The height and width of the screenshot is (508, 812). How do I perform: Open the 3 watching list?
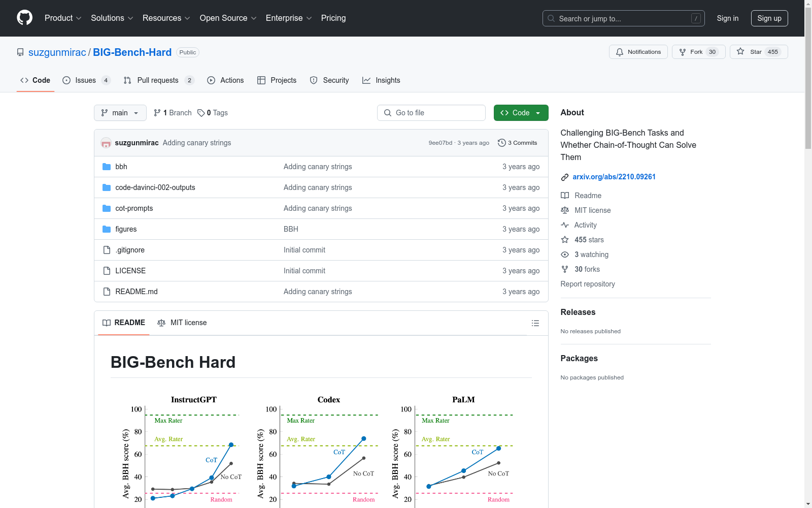pos(591,255)
